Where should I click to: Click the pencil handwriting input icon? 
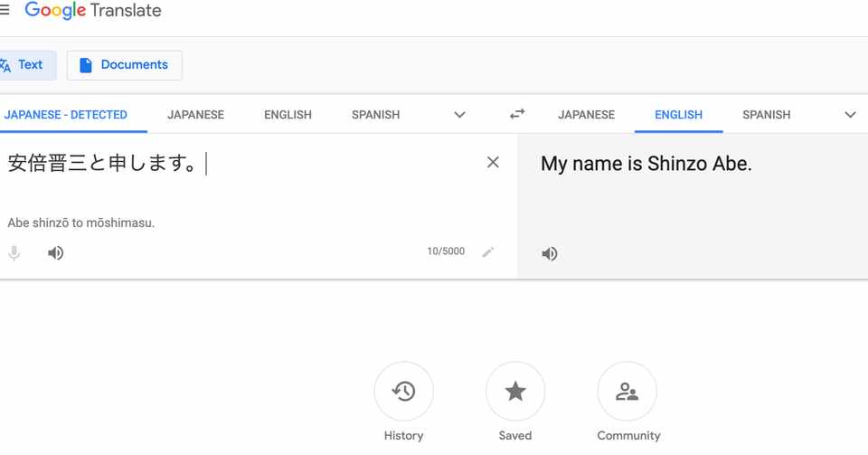pos(488,252)
